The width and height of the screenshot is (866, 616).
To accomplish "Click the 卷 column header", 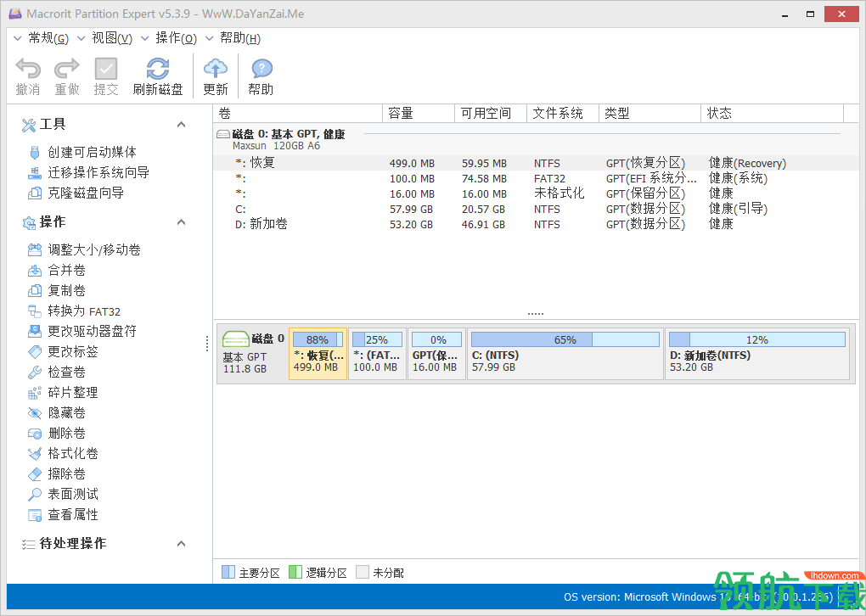I will coord(298,113).
